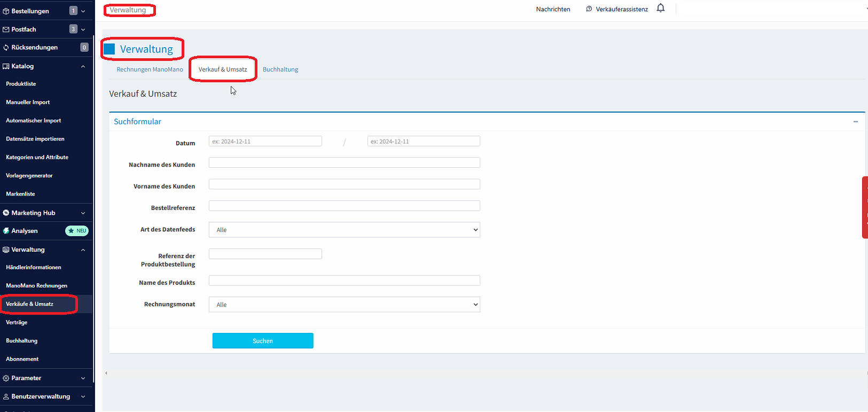Viewport: 868px width, 412px height.
Task: Click the notification bell icon
Action: [x=661, y=8]
